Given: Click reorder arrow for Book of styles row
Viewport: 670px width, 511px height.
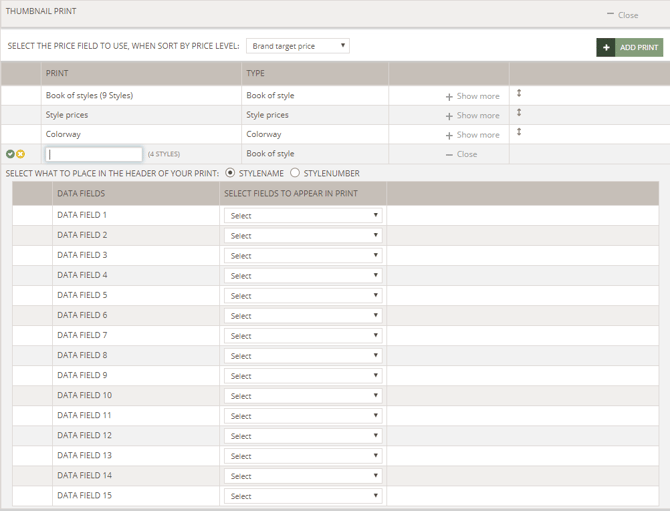Looking at the screenshot, I should (x=519, y=94).
